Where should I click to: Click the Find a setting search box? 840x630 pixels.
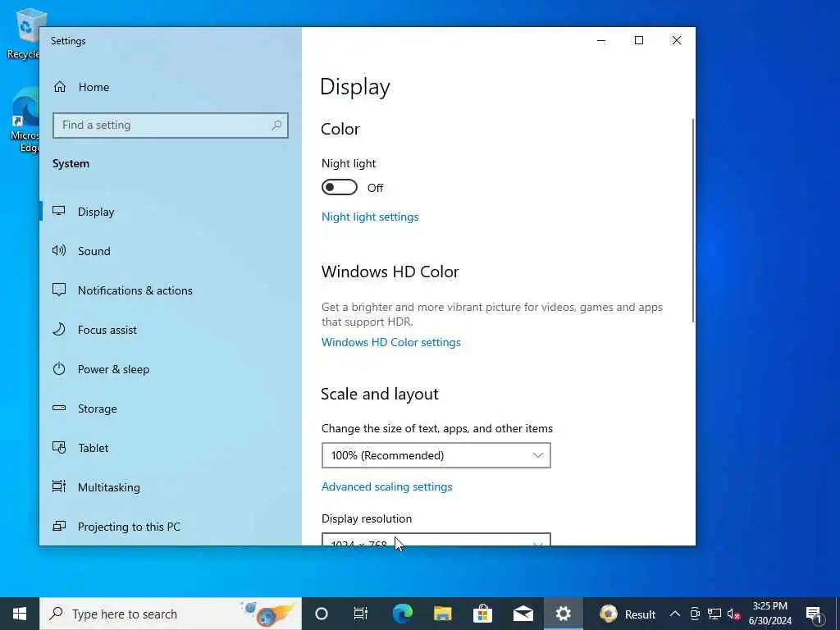171,126
